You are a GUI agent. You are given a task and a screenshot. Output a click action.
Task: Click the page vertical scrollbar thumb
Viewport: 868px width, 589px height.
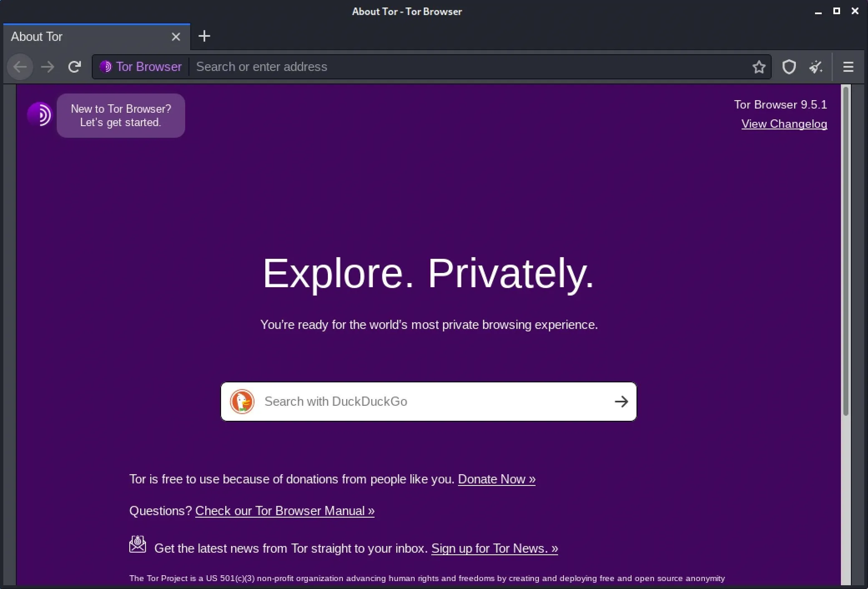pyautogui.click(x=846, y=250)
